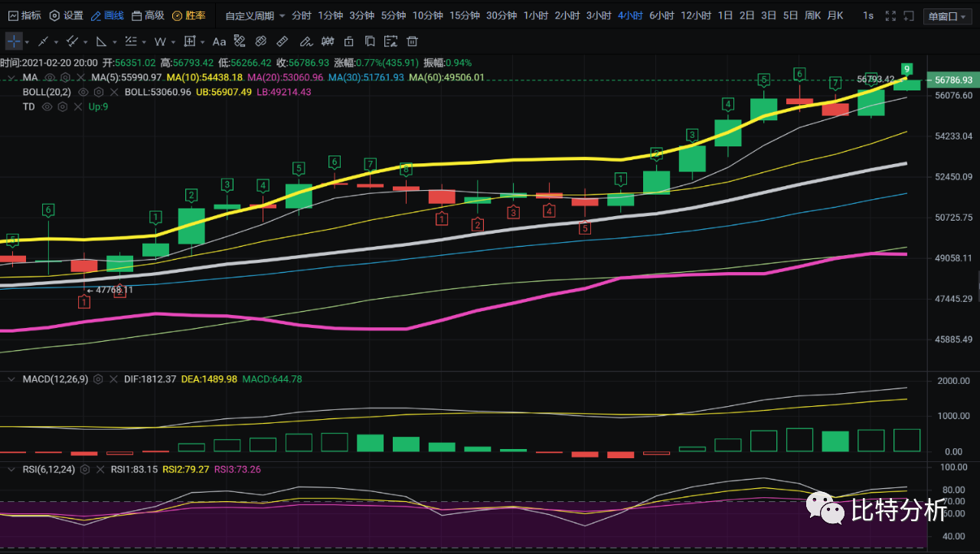Select the crosshair cursor tool

[x=15, y=41]
